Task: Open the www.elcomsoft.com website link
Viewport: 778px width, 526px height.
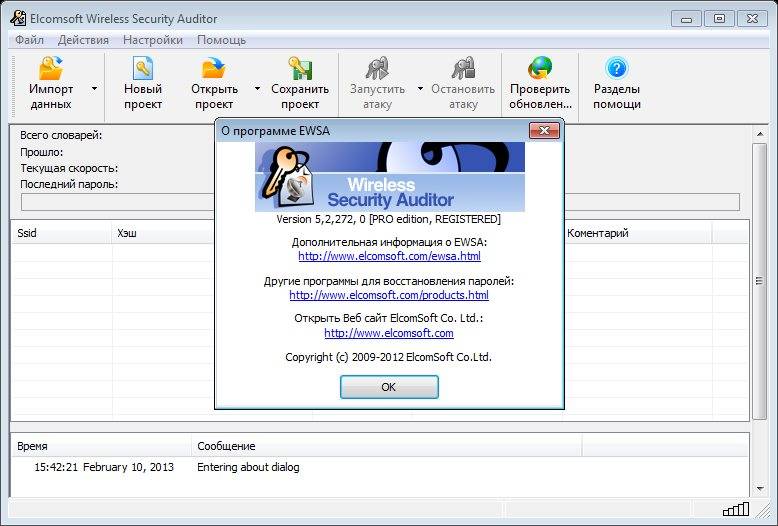Action: (389, 333)
